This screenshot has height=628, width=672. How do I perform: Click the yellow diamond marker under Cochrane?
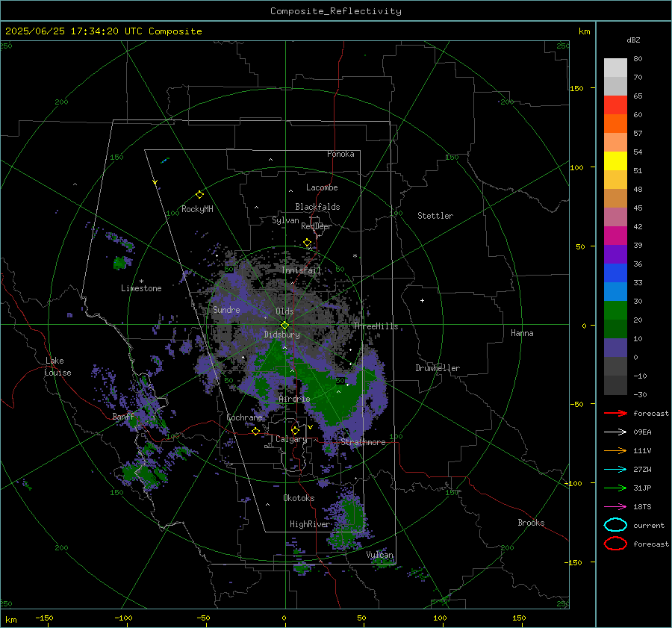tap(256, 431)
